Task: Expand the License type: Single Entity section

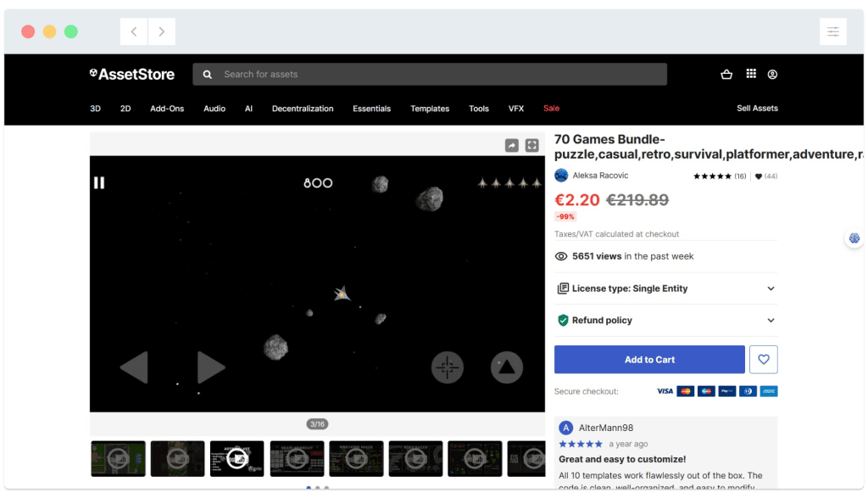Action: pos(666,288)
